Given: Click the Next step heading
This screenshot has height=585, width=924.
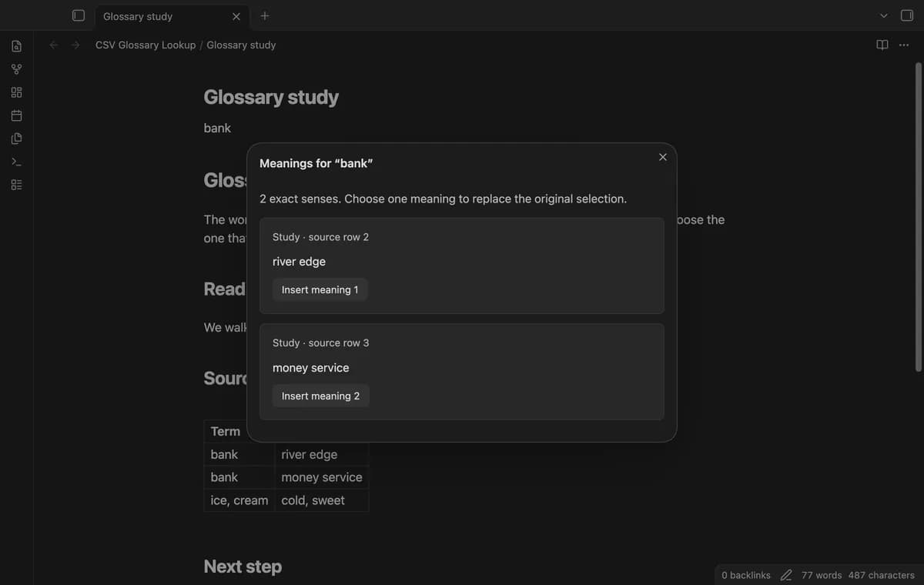Looking at the screenshot, I should pyautogui.click(x=243, y=567).
